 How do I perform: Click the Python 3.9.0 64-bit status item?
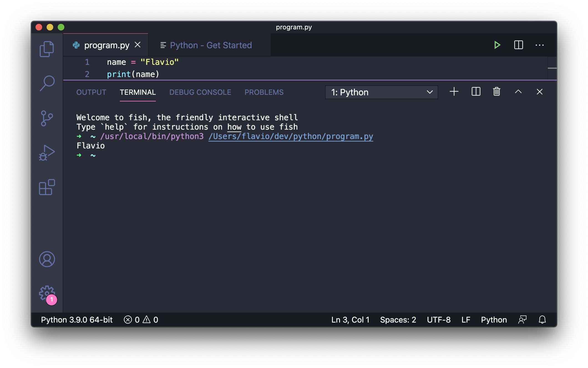77,320
